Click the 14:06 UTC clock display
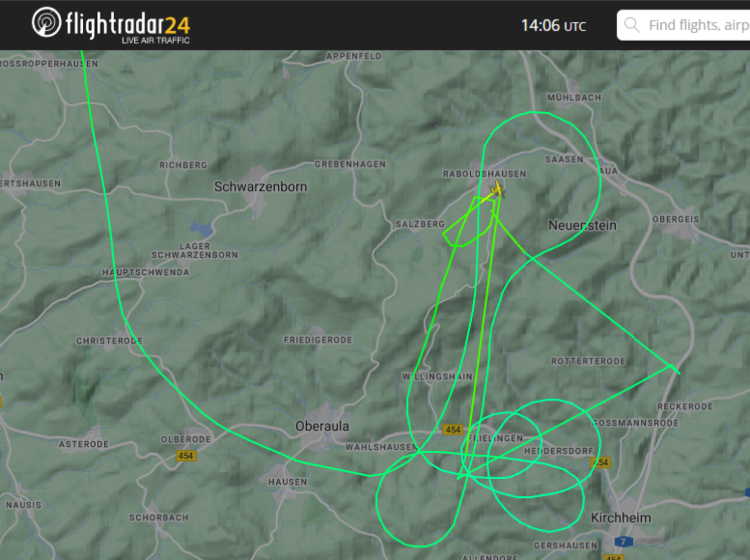750x560 pixels. point(553,25)
